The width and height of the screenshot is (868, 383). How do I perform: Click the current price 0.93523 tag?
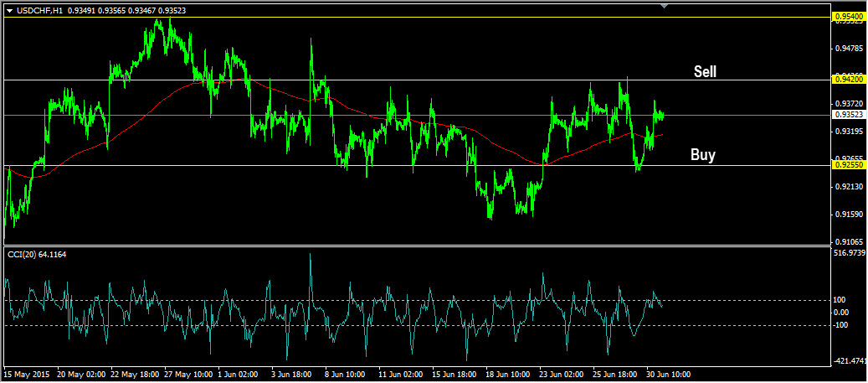tap(847, 115)
